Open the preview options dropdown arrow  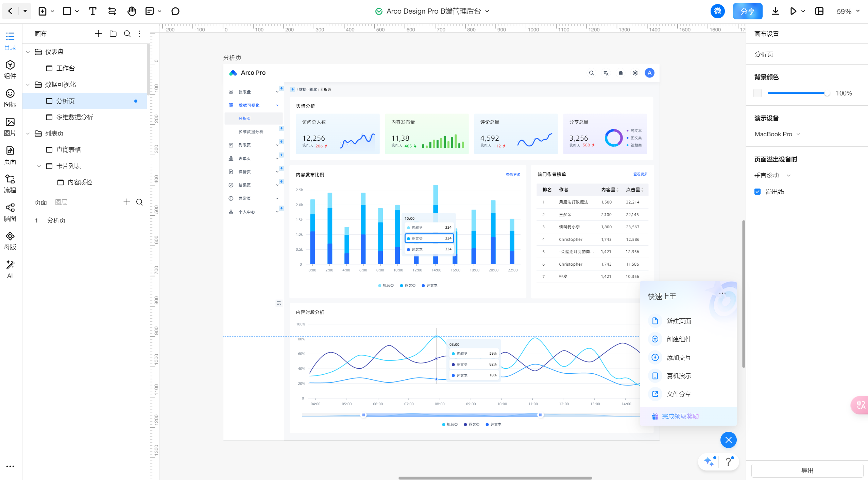[803, 11]
